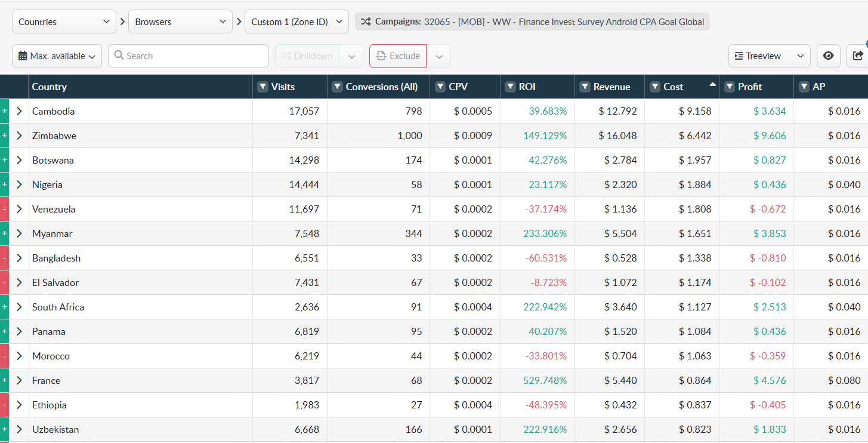868x443 pixels.
Task: Open the Countries grouping dropdown
Action: [64, 22]
